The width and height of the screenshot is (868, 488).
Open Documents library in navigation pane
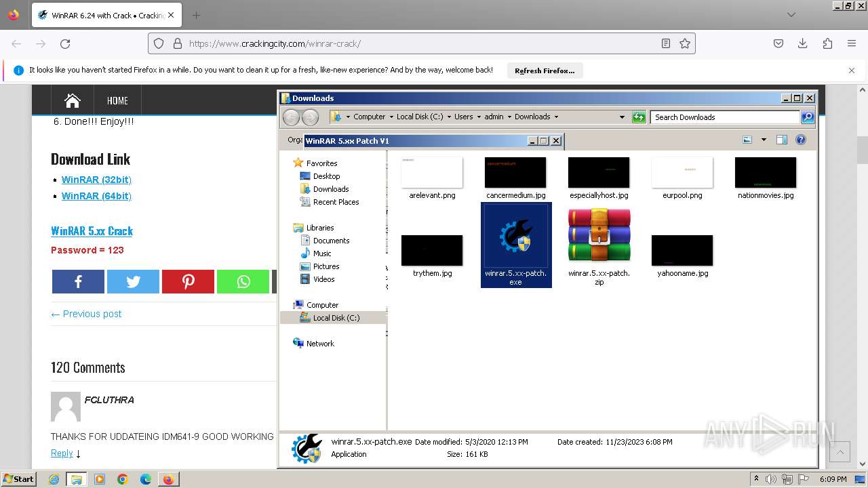pos(331,241)
